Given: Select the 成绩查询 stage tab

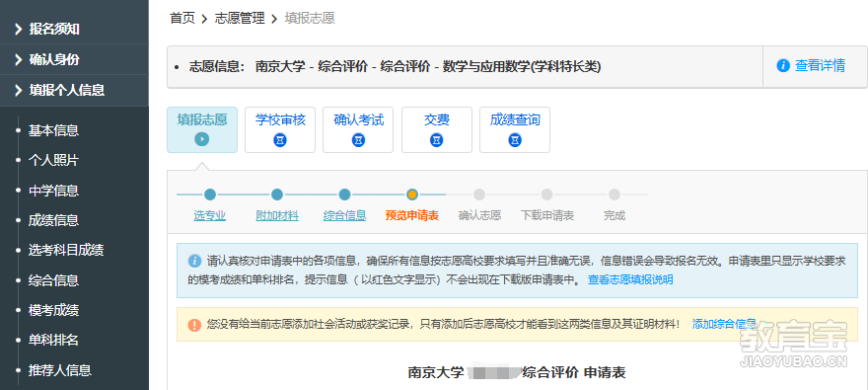Looking at the screenshot, I should point(515,129).
